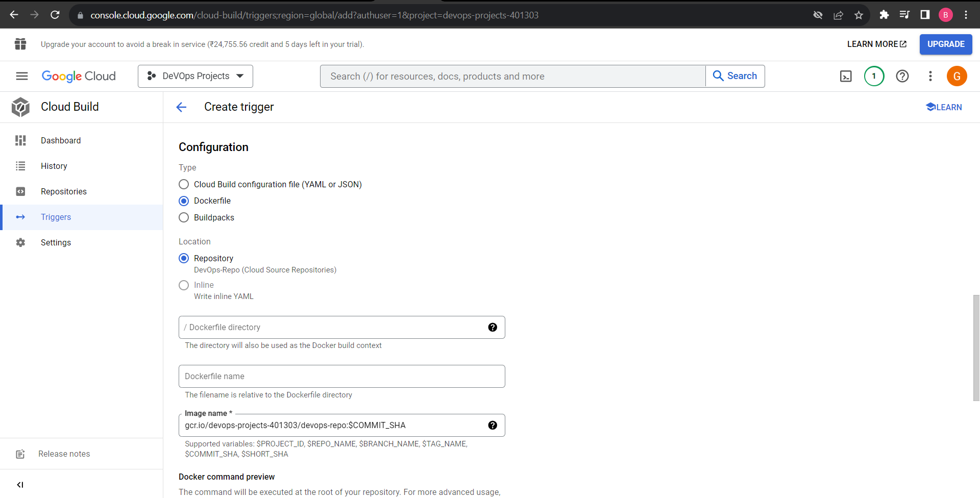Go back using the Create trigger arrow
Image resolution: width=980 pixels, height=498 pixels.
181,107
